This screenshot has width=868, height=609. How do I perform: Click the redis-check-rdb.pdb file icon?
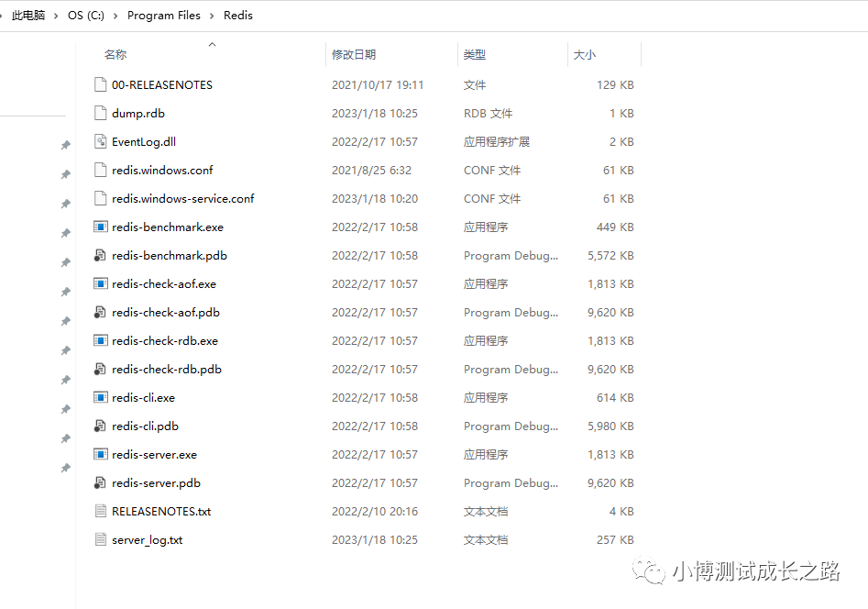[x=100, y=369]
